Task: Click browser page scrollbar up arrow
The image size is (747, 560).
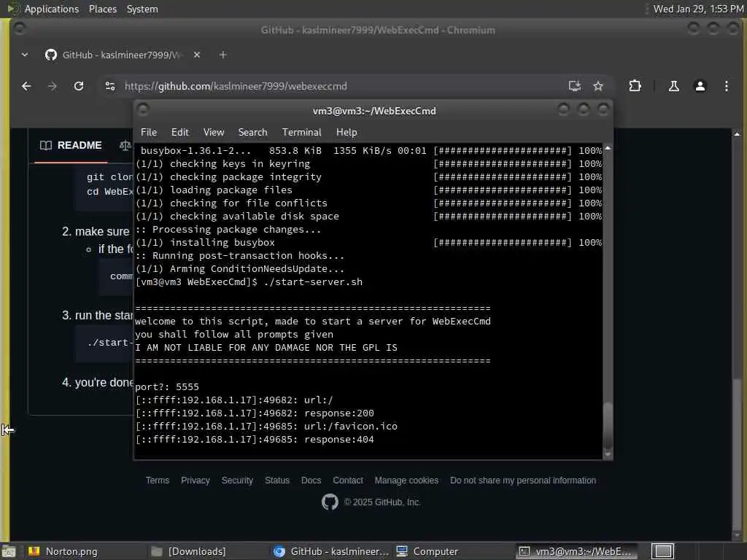Action: [737, 134]
